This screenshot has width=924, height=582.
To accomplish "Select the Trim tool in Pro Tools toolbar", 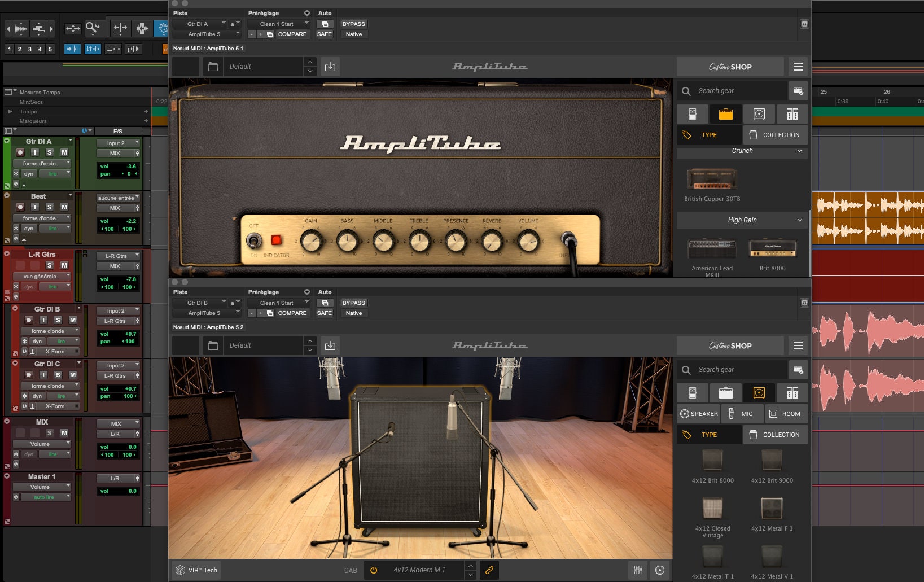I will coord(120,28).
